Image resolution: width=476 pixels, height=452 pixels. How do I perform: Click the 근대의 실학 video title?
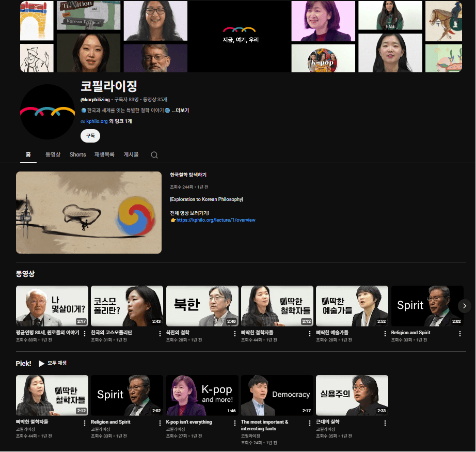click(x=328, y=422)
